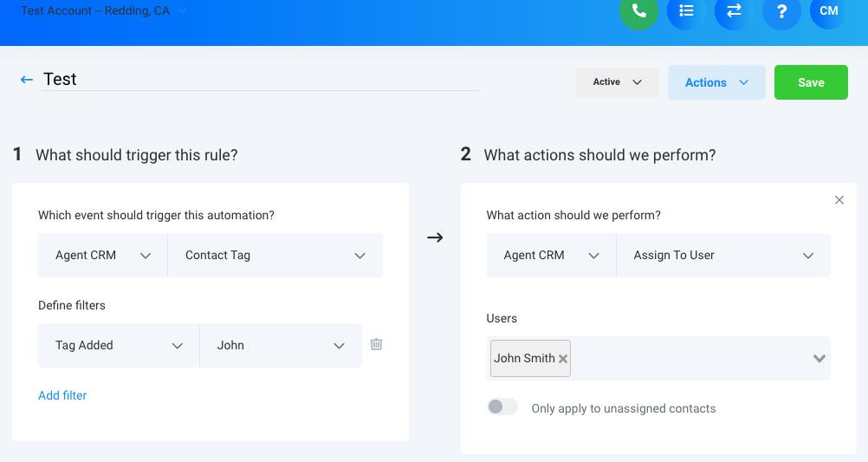Open the list menu icon in header
Image resolution: width=868 pixels, height=462 pixels.
pos(686,10)
